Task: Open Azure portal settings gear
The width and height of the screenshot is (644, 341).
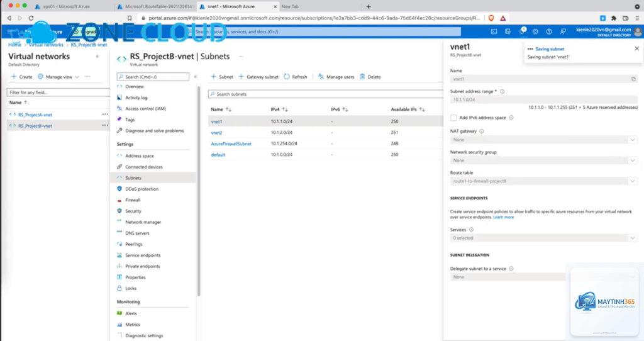Action: 535,31
